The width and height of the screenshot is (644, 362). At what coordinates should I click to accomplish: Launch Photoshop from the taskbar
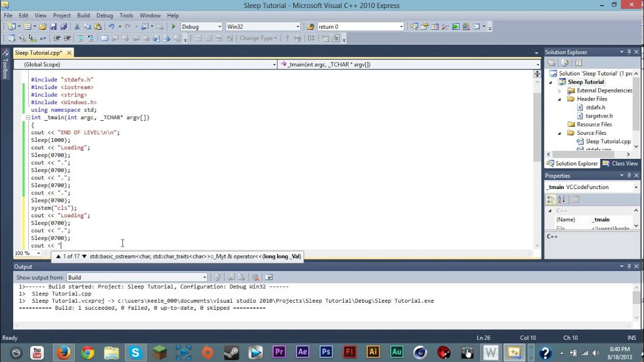[326, 352]
